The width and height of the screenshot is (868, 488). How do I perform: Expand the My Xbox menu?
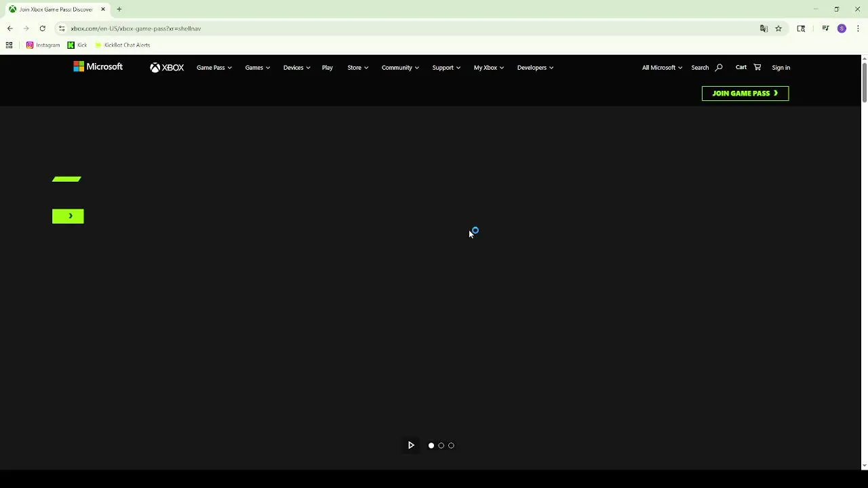pos(488,68)
